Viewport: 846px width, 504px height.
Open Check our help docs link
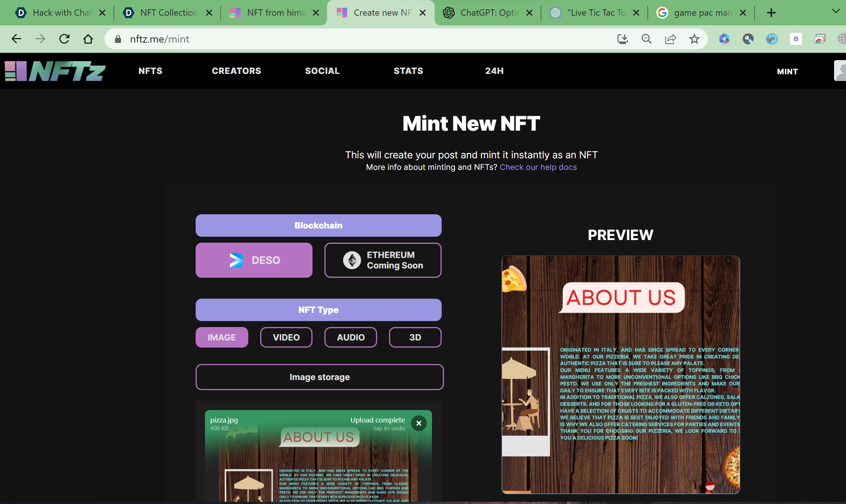pyautogui.click(x=538, y=167)
